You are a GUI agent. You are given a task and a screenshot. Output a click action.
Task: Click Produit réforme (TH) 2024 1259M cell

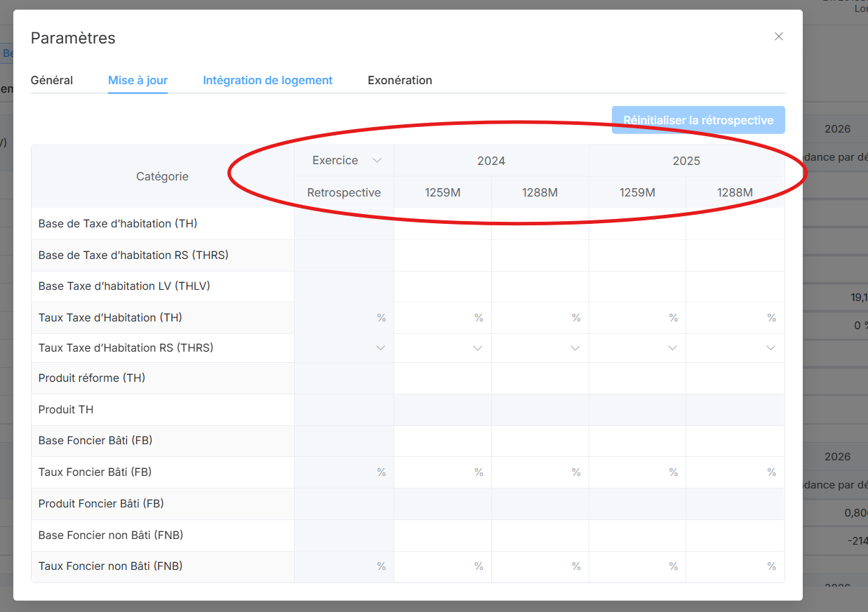point(442,378)
